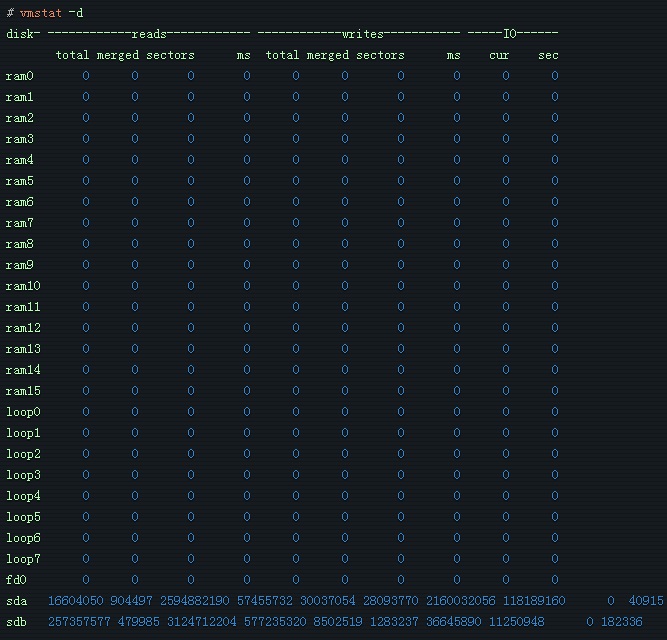
Task: Select the ram15 disk label
Action: (23, 391)
